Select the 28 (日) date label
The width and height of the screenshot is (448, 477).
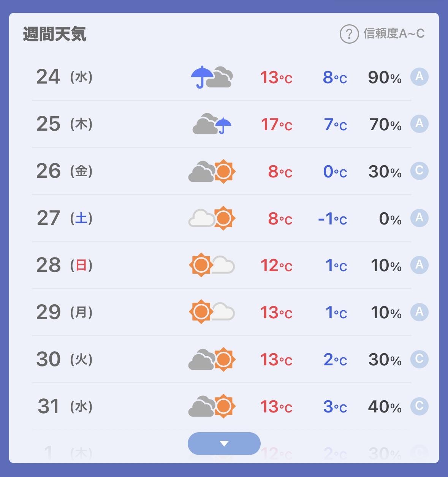[x=65, y=265]
